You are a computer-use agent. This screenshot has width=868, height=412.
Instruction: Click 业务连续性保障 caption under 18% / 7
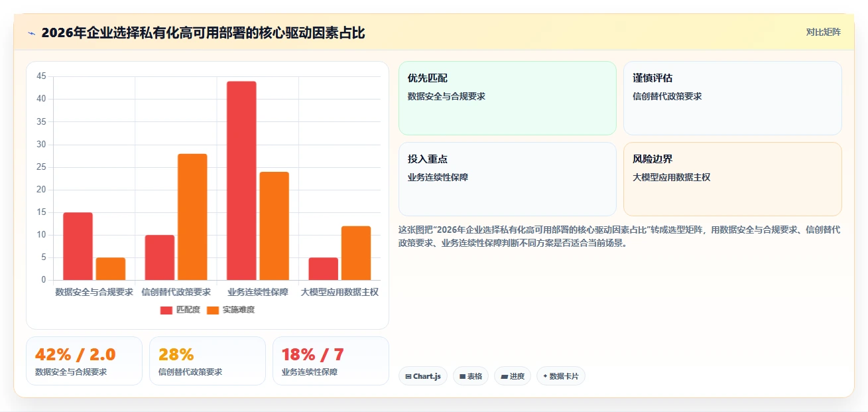click(x=310, y=372)
